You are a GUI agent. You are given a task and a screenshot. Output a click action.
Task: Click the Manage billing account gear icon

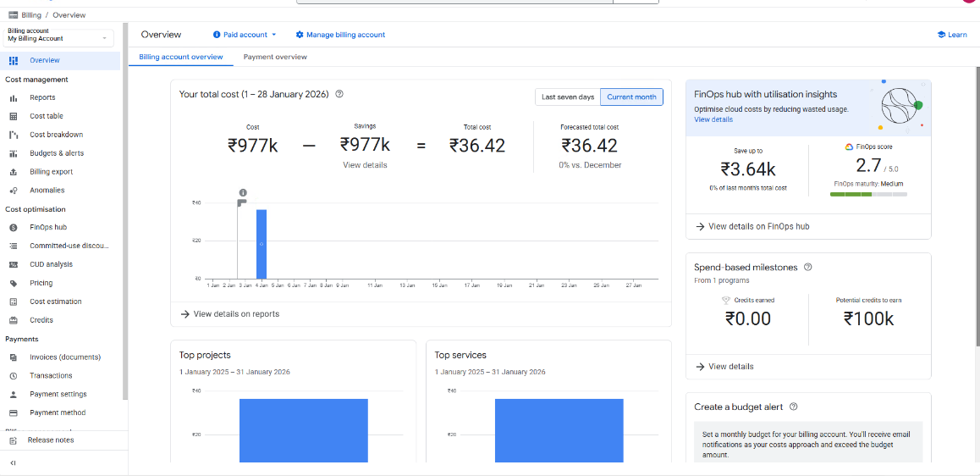(x=300, y=35)
